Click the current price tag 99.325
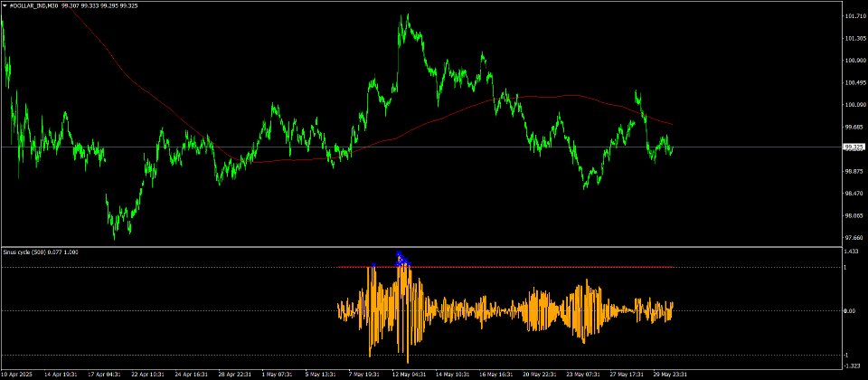Screen dimensions: 868x380 tap(853, 147)
